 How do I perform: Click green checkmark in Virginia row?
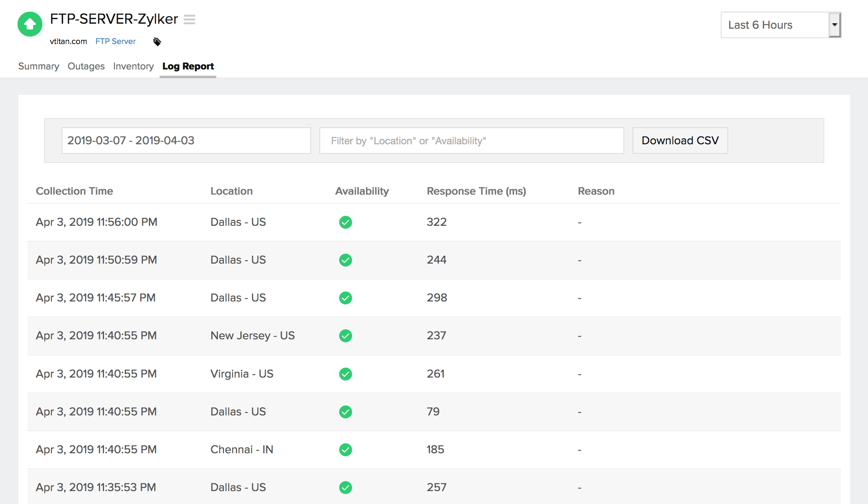tap(345, 374)
